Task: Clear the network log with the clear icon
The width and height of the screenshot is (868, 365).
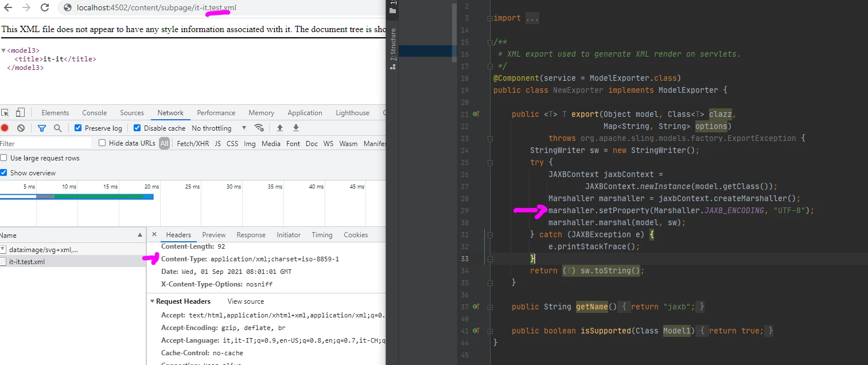Action: point(21,128)
